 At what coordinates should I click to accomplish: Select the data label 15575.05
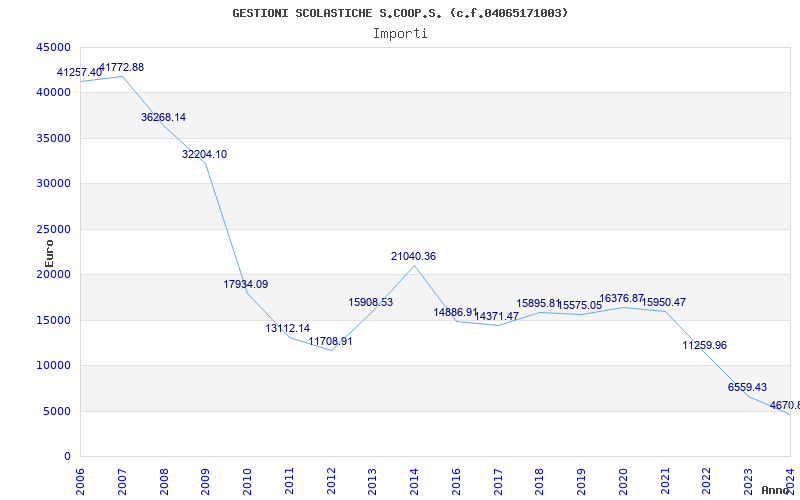click(x=580, y=306)
